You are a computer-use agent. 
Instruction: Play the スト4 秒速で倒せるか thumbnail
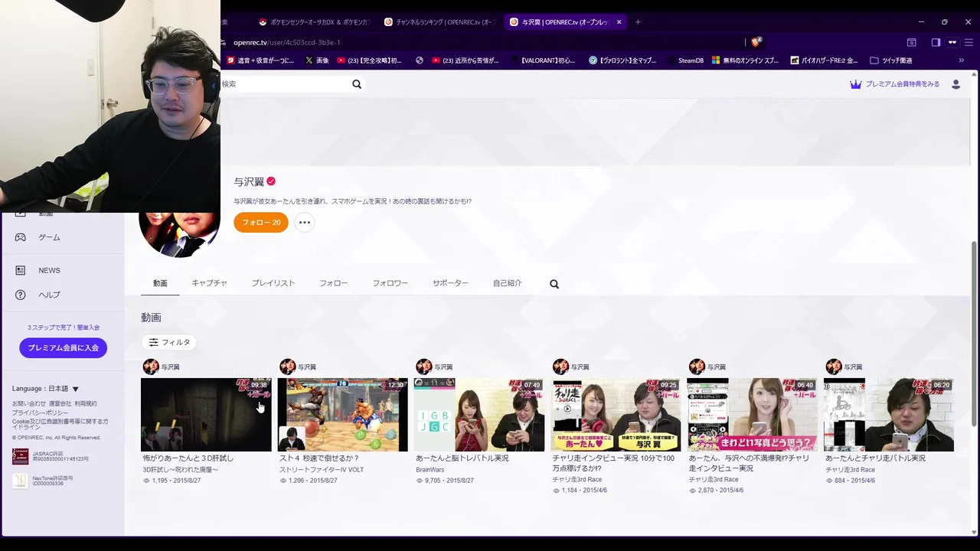[342, 415]
